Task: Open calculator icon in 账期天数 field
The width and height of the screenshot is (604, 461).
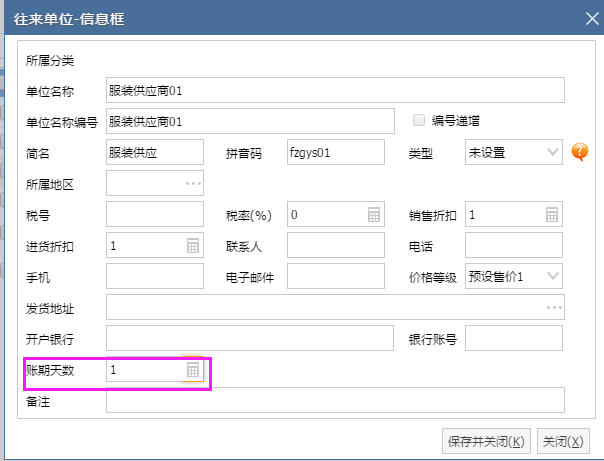Action: coord(193,370)
